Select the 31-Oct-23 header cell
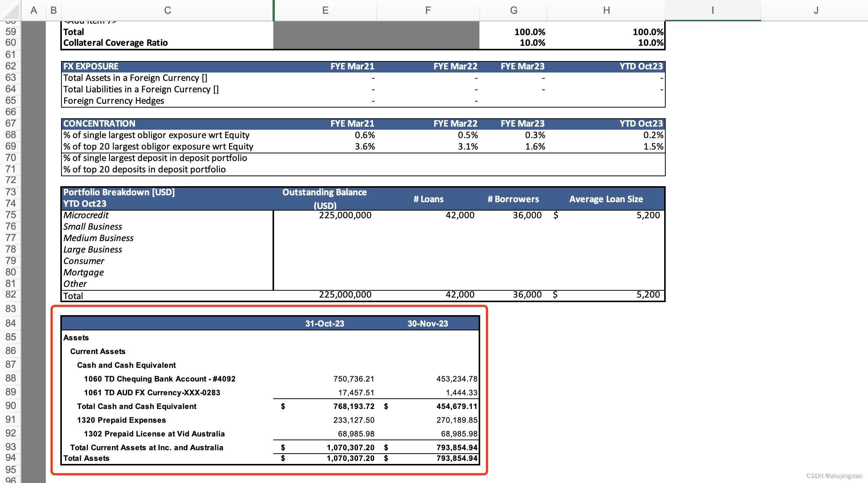Screen dimensions: 868x483 pos(324,324)
